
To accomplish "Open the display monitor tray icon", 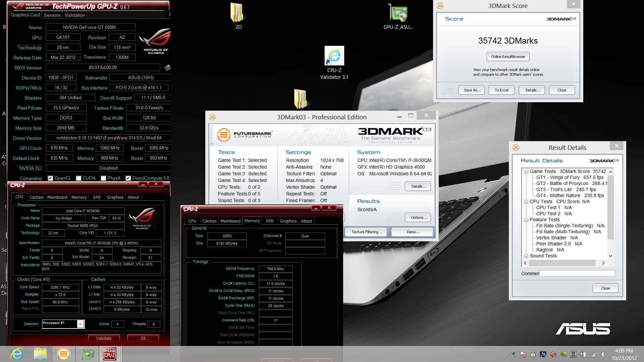I will pyautogui.click(x=543, y=354).
